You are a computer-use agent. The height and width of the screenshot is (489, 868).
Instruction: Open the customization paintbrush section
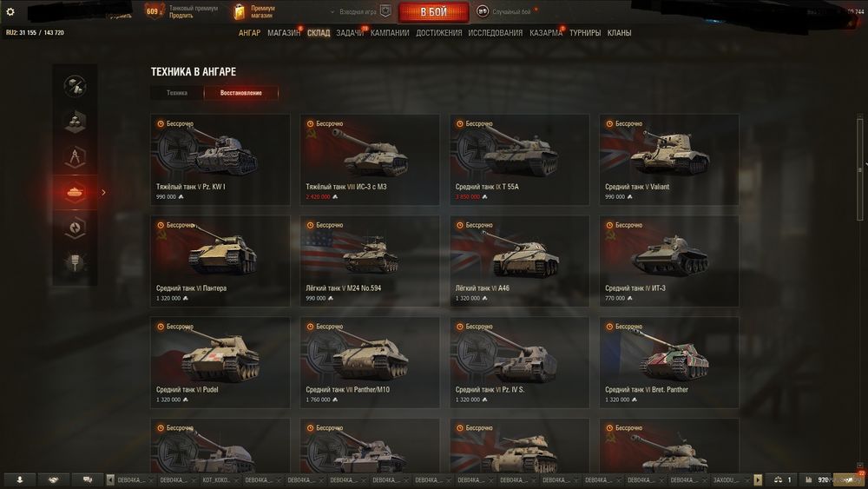point(75,262)
